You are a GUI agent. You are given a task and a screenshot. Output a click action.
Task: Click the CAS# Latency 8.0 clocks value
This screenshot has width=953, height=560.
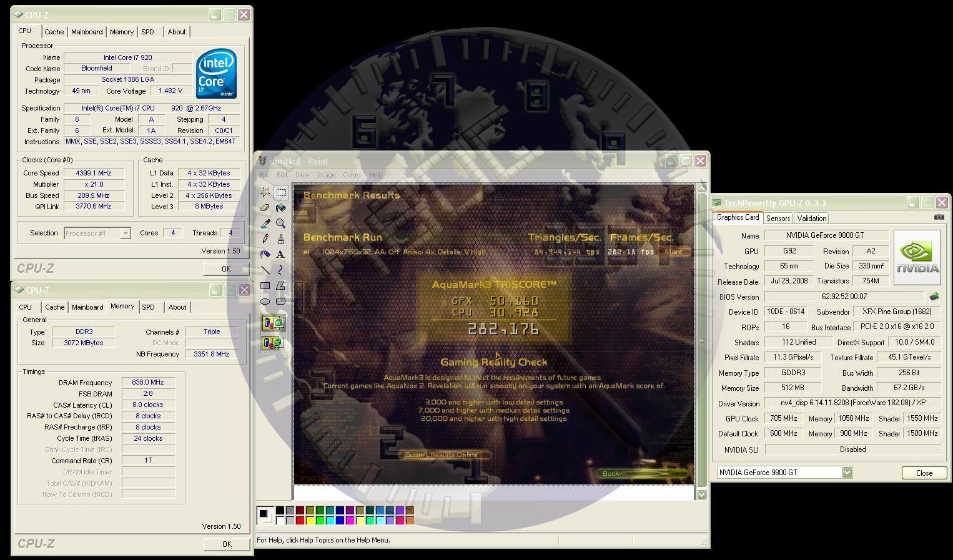click(148, 405)
